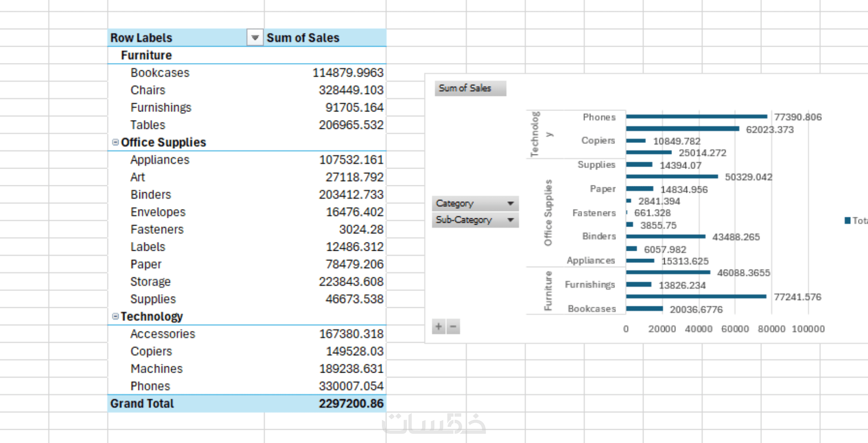
Task: Select the Phones row label in the table
Action: pos(150,386)
